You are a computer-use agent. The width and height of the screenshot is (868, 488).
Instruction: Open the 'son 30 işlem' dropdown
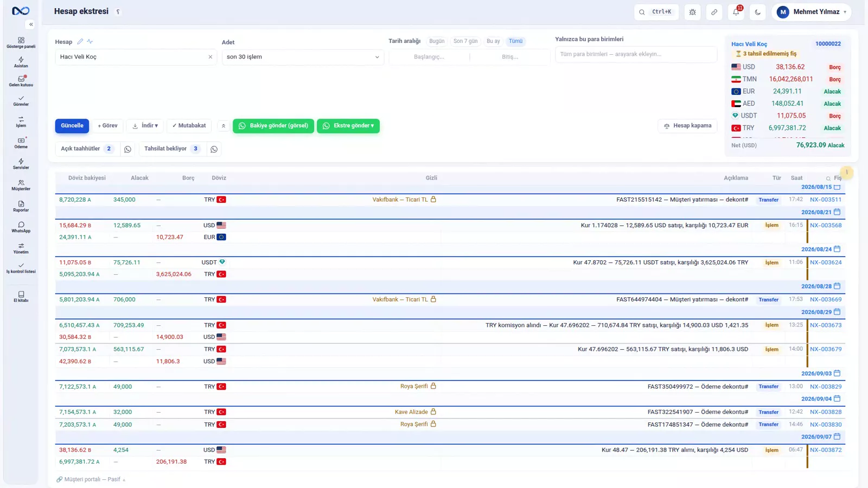pyautogui.click(x=303, y=57)
